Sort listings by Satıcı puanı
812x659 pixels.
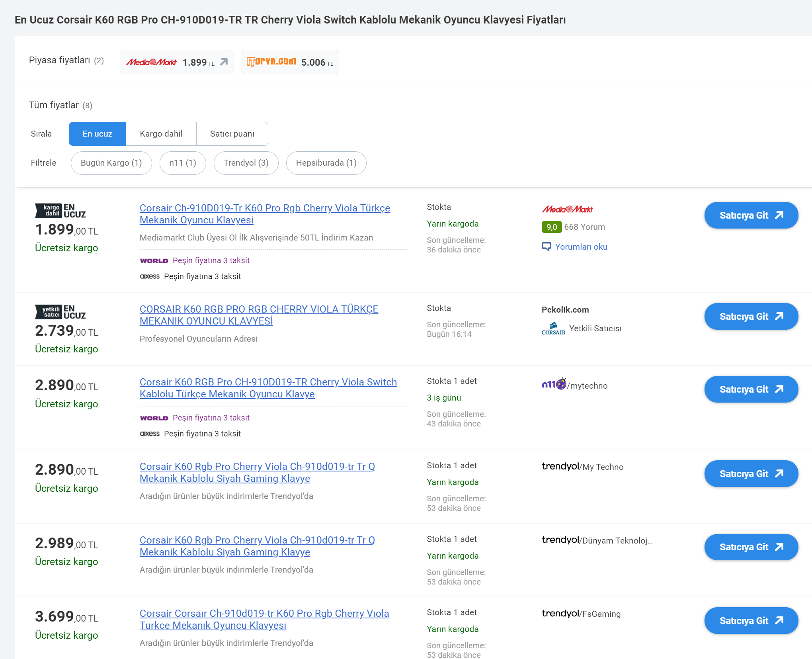coord(232,134)
